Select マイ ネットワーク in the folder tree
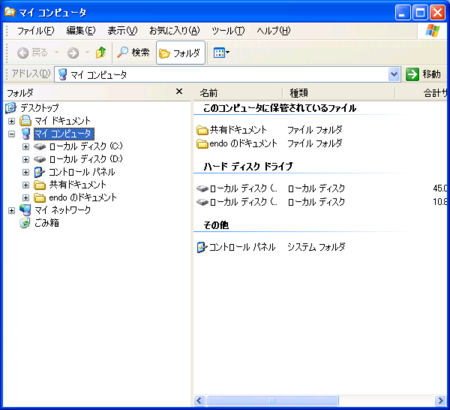The image size is (450, 410). (x=62, y=211)
